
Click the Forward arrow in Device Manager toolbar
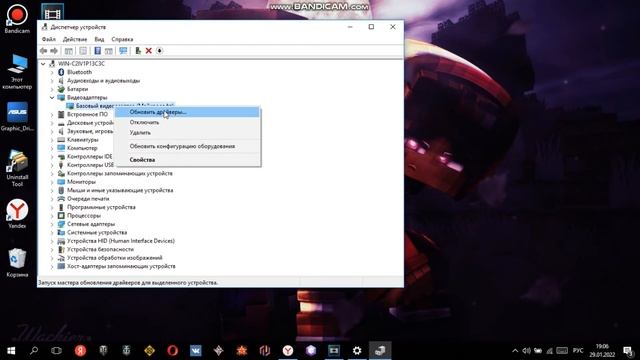(54, 51)
